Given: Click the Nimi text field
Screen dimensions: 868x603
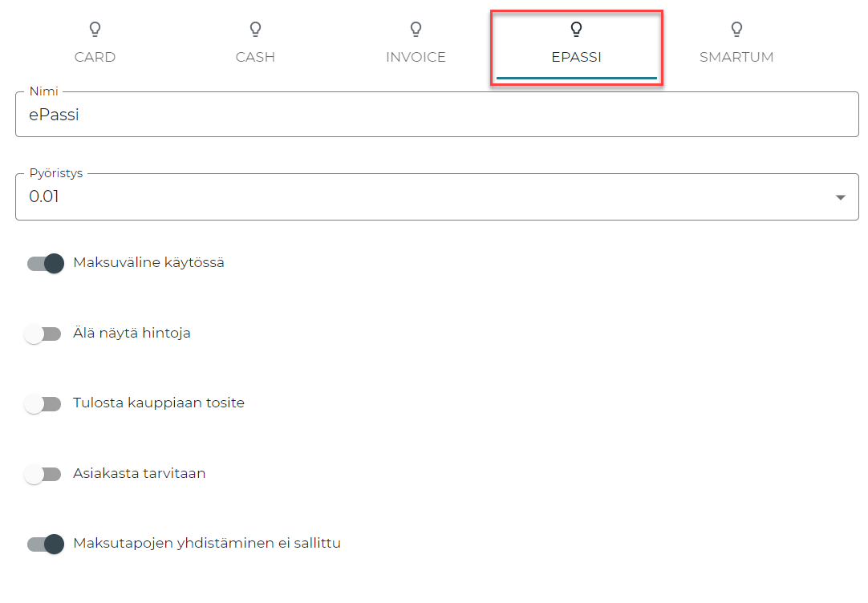Looking at the screenshot, I should tap(436, 115).
